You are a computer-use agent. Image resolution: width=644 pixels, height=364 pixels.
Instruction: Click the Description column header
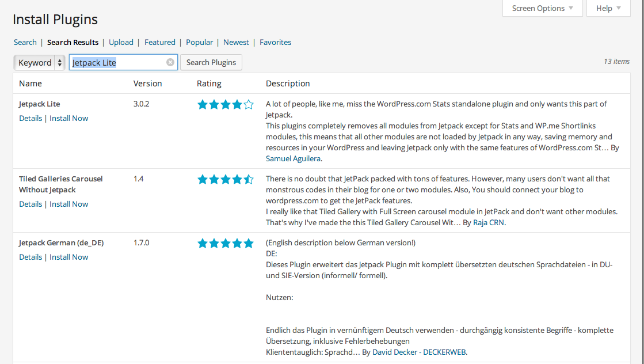pos(288,84)
